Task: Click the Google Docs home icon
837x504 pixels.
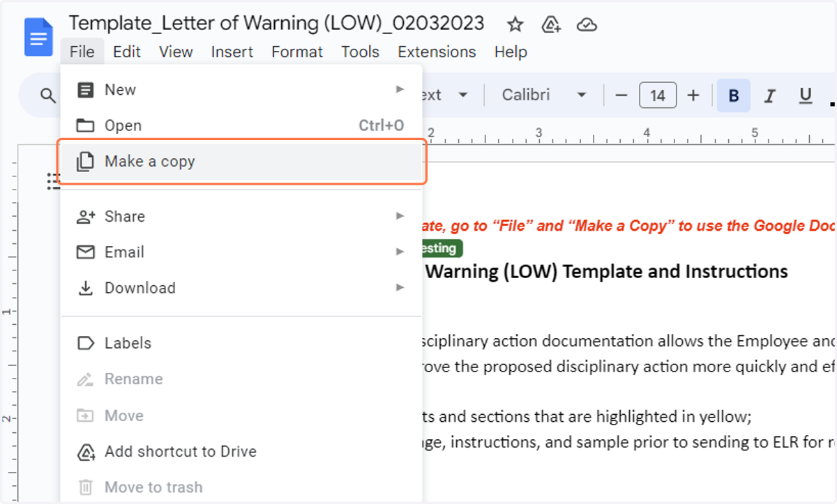Action: click(x=39, y=37)
